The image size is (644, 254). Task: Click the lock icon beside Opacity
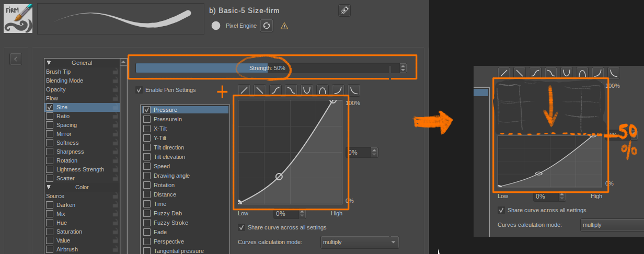115,89
